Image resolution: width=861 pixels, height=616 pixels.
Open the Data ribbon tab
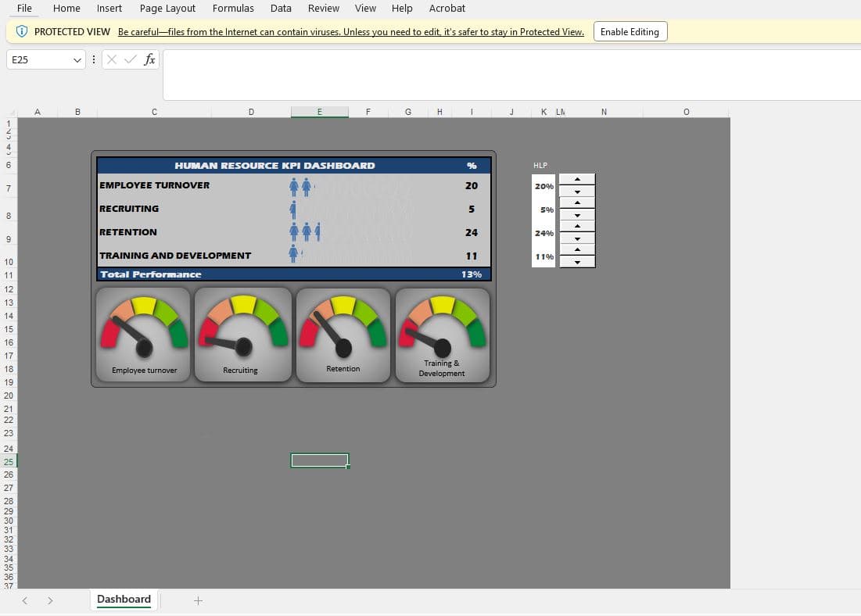pyautogui.click(x=281, y=9)
